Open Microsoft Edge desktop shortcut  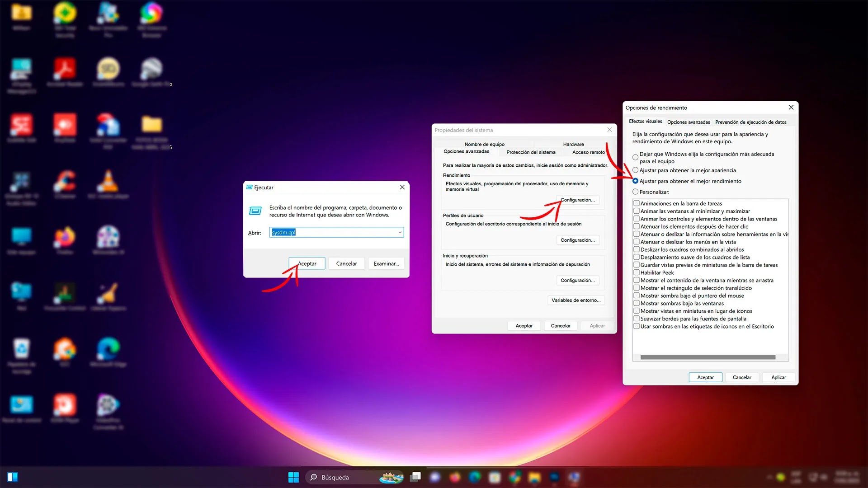pyautogui.click(x=108, y=352)
